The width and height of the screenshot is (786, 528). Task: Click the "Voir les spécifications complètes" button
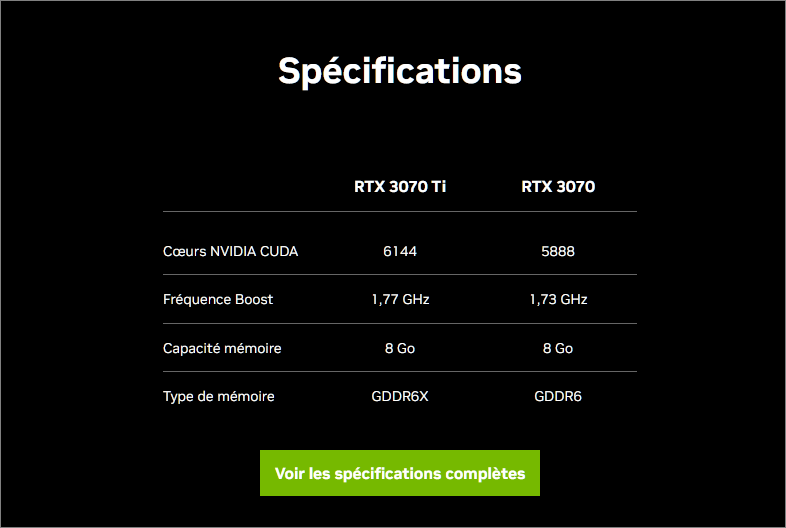tap(399, 473)
